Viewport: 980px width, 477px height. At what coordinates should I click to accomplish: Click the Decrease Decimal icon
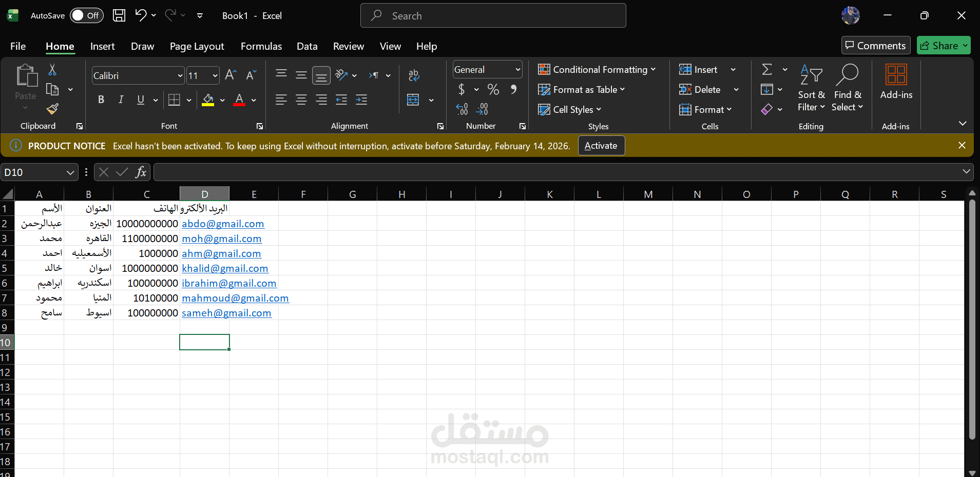[x=482, y=109]
